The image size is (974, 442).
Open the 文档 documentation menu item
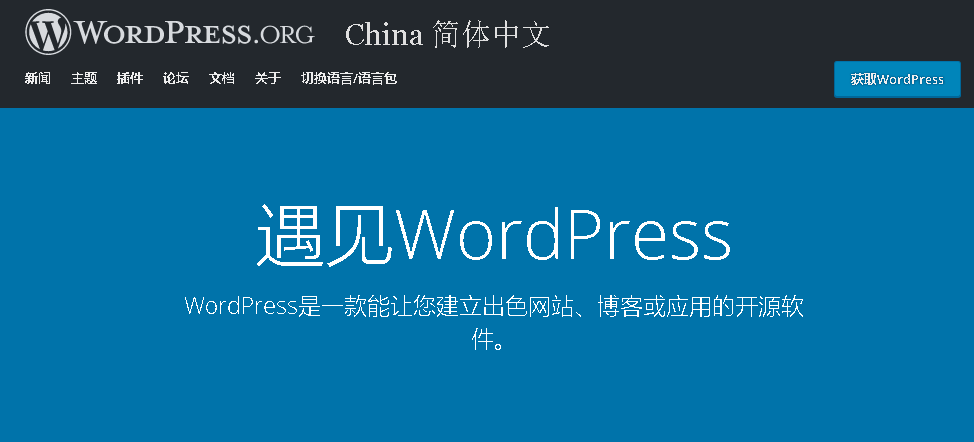pyautogui.click(x=222, y=78)
